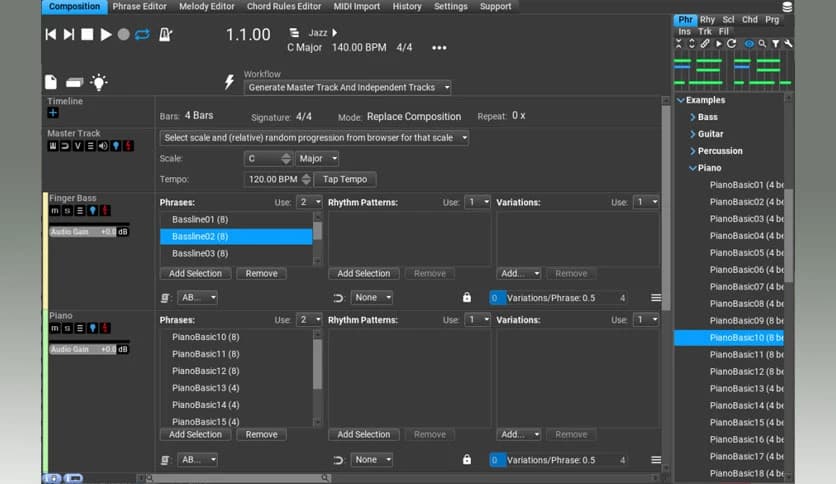Open the Piano hamburger menu on the right
The height and width of the screenshot is (484, 836).
[656, 459]
